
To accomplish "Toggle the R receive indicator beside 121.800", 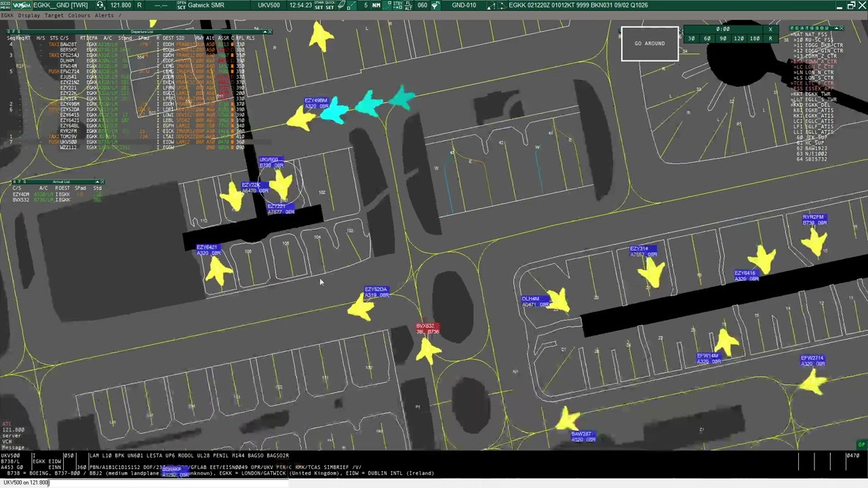I will coord(140,5).
